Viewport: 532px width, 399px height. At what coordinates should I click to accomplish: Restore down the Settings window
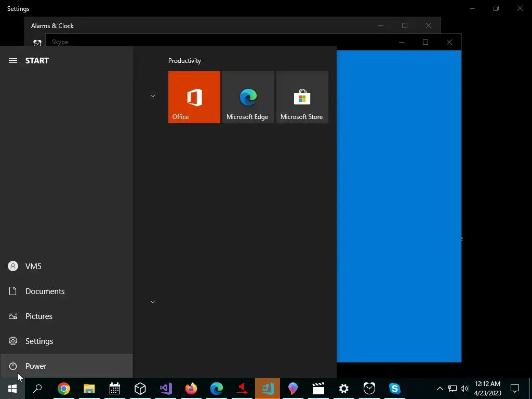tap(496, 8)
